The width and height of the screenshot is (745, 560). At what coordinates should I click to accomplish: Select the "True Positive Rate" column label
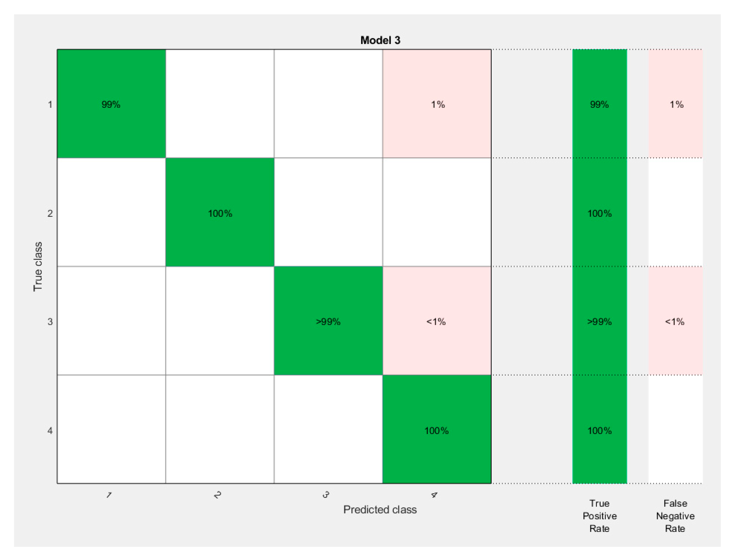pyautogui.click(x=599, y=515)
